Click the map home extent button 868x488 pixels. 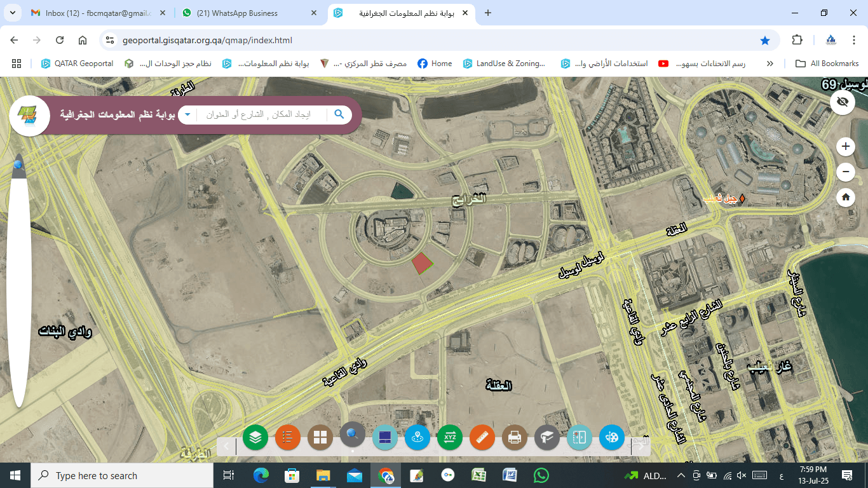(x=845, y=197)
